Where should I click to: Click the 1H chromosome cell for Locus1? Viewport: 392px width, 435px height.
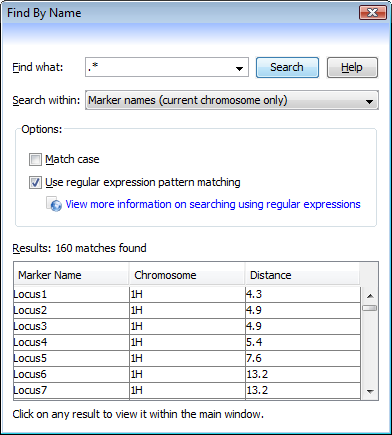pyautogui.click(x=187, y=294)
